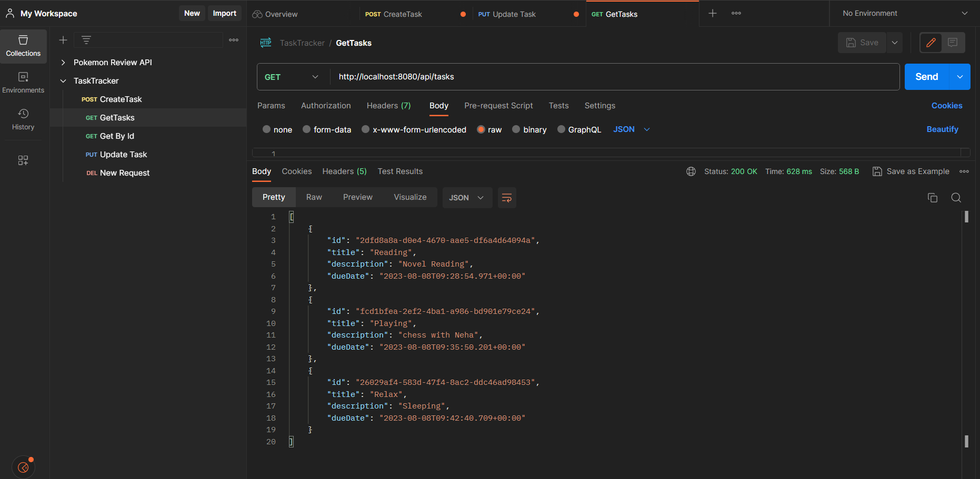Open the request documentation pencil icon
The width and height of the screenshot is (980, 479).
click(x=931, y=43)
